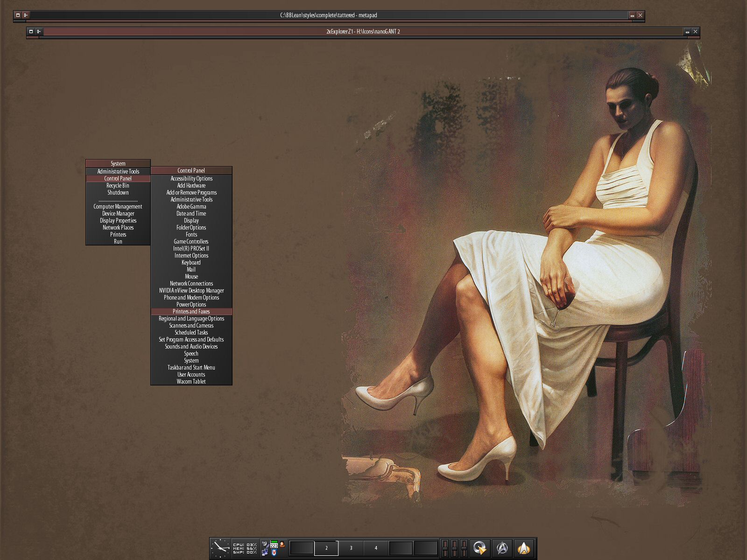Select Shutdown in the System menu
The image size is (747, 560).
tap(118, 192)
